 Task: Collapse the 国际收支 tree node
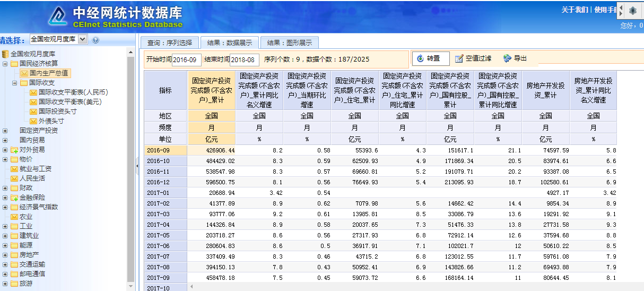(x=15, y=83)
